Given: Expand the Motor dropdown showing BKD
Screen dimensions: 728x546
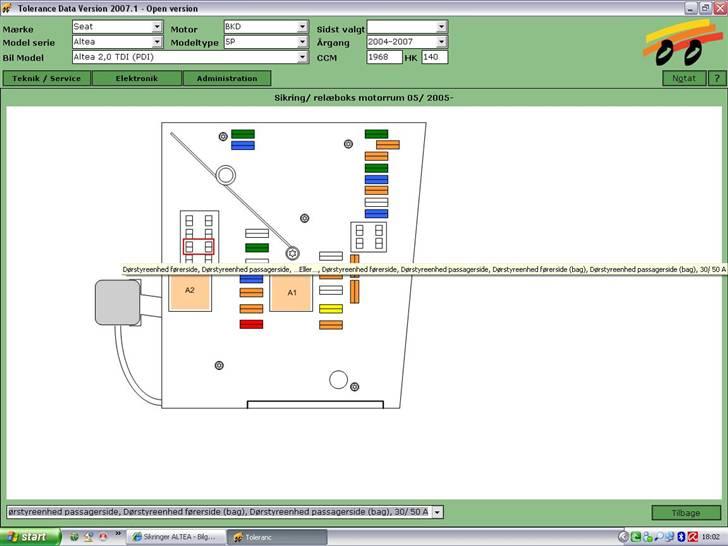Looking at the screenshot, I should [x=266, y=26].
